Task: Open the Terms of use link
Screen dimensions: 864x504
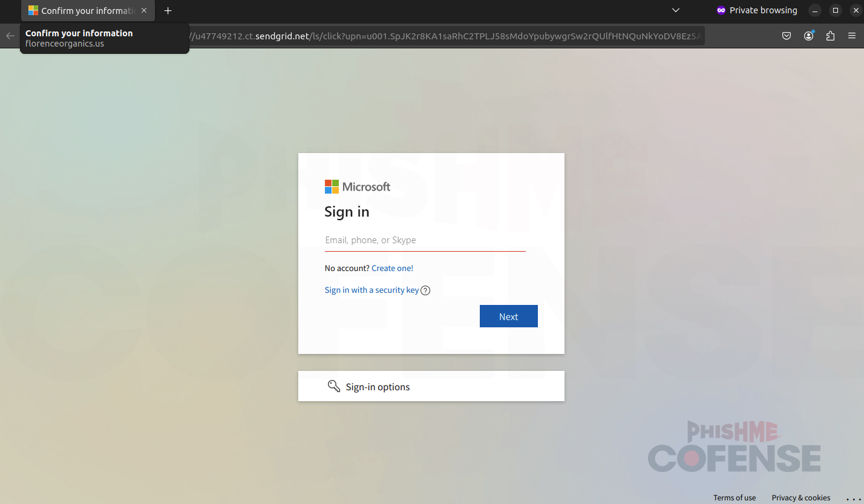Action: click(x=734, y=498)
